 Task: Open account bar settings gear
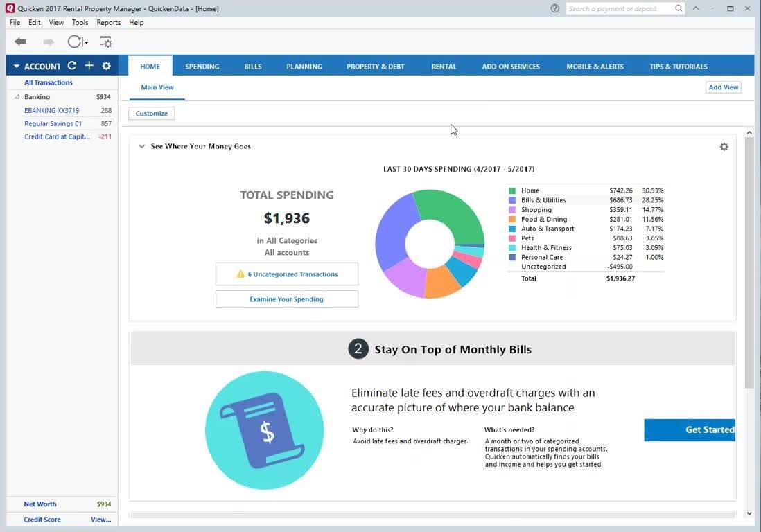[x=106, y=66]
